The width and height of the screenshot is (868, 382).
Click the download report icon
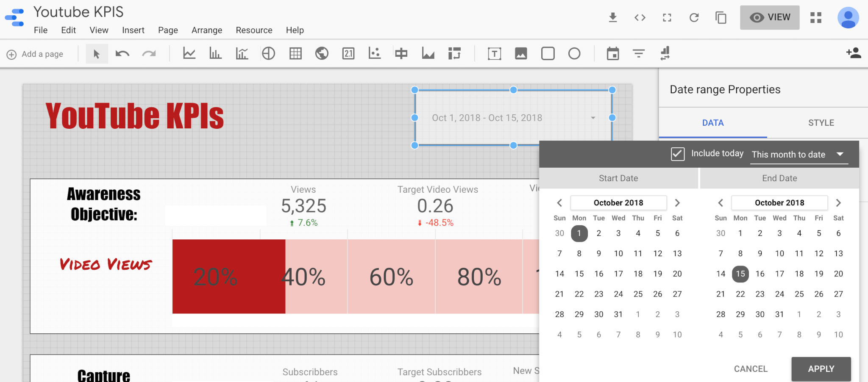coord(613,17)
